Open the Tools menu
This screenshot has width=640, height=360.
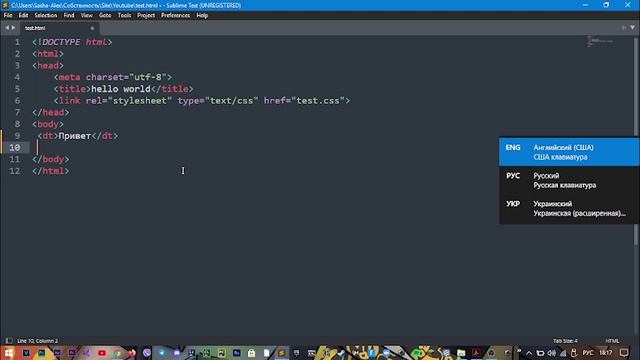pyautogui.click(x=124, y=16)
